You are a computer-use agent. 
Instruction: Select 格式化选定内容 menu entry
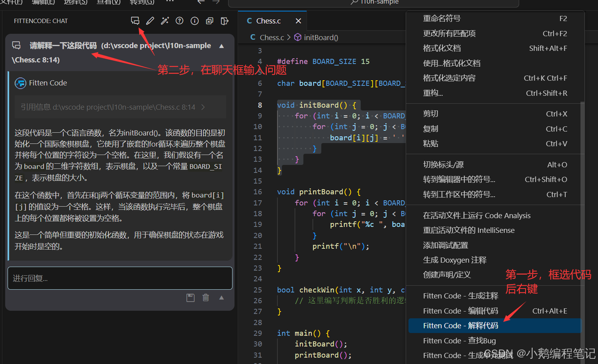tap(495, 78)
